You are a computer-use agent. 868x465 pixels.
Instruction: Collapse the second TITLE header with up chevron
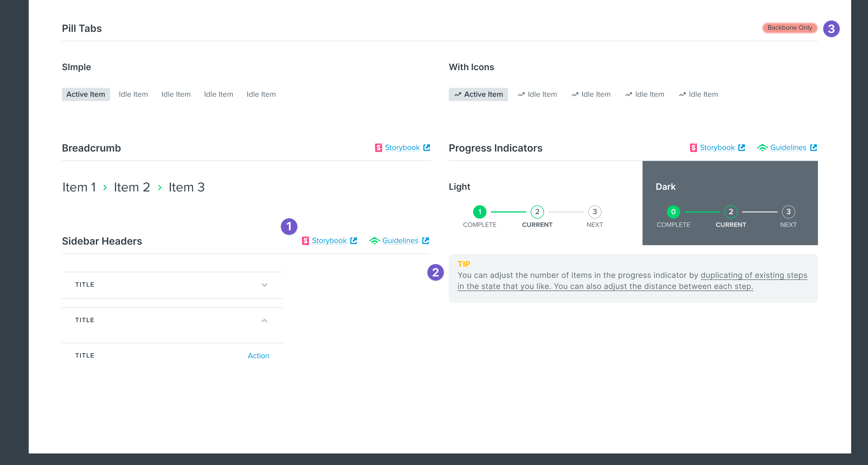(265, 320)
